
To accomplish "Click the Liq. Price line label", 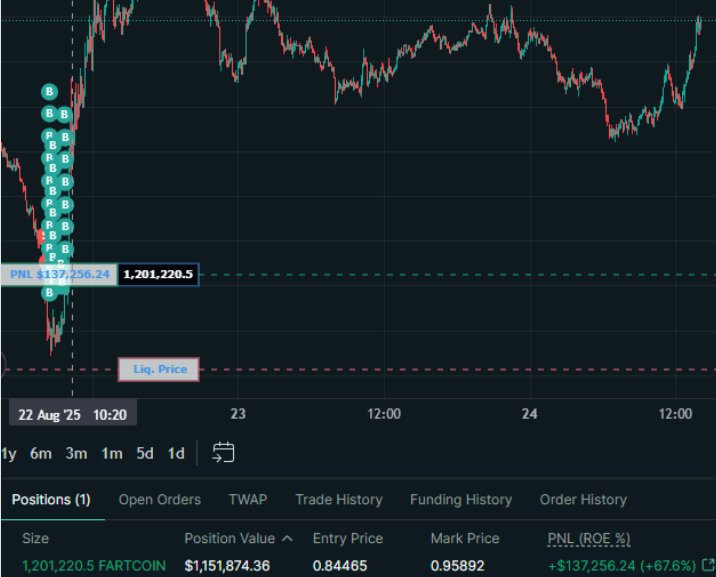I will [x=159, y=369].
